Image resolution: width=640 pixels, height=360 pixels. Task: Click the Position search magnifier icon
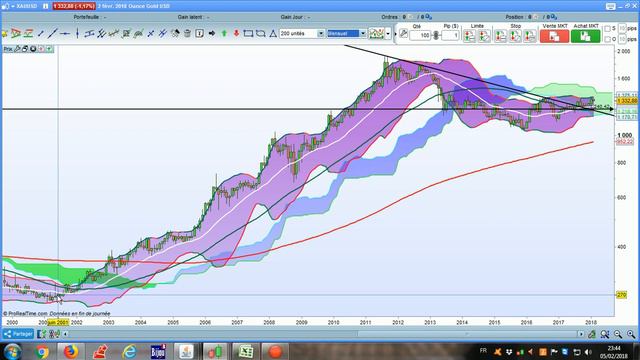[x=553, y=17]
